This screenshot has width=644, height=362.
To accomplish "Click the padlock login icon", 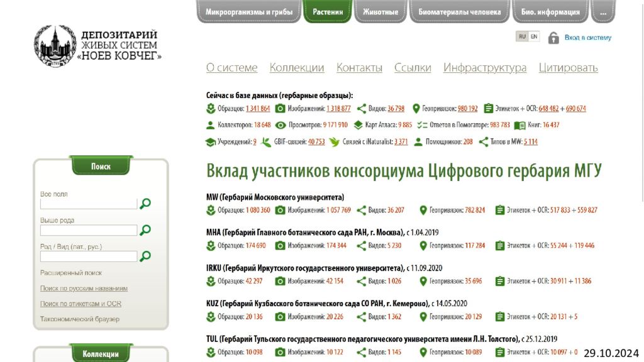I will pyautogui.click(x=553, y=38).
